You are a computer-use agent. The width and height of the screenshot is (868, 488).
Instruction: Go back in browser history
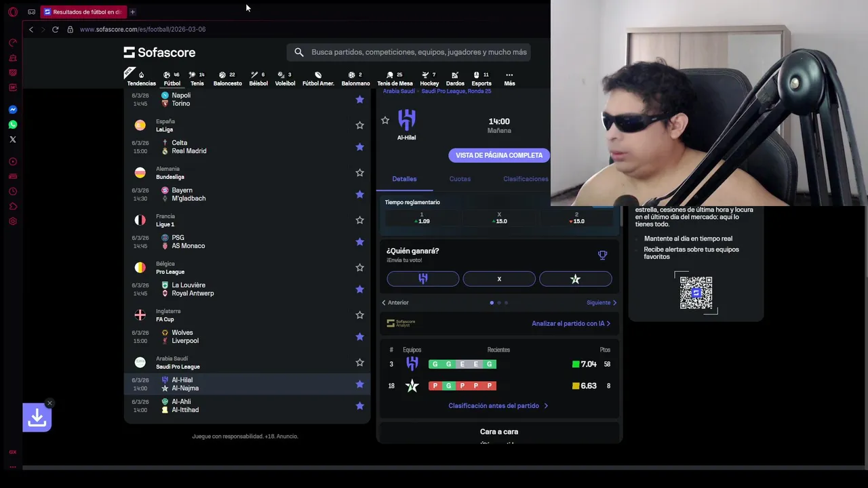31,29
